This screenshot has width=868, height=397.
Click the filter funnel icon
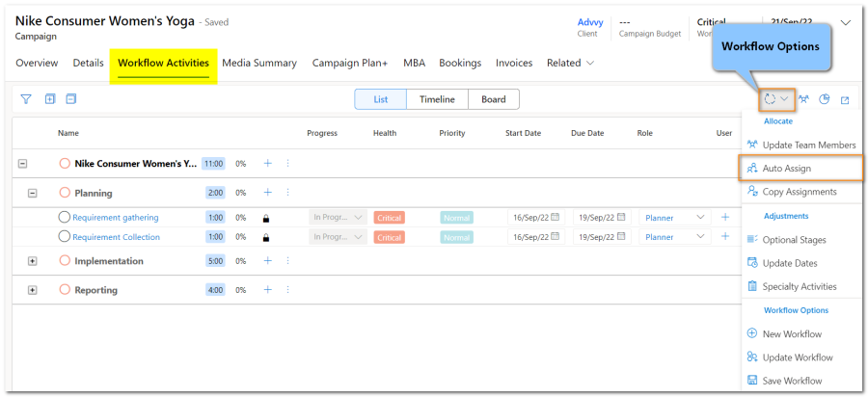tap(26, 99)
